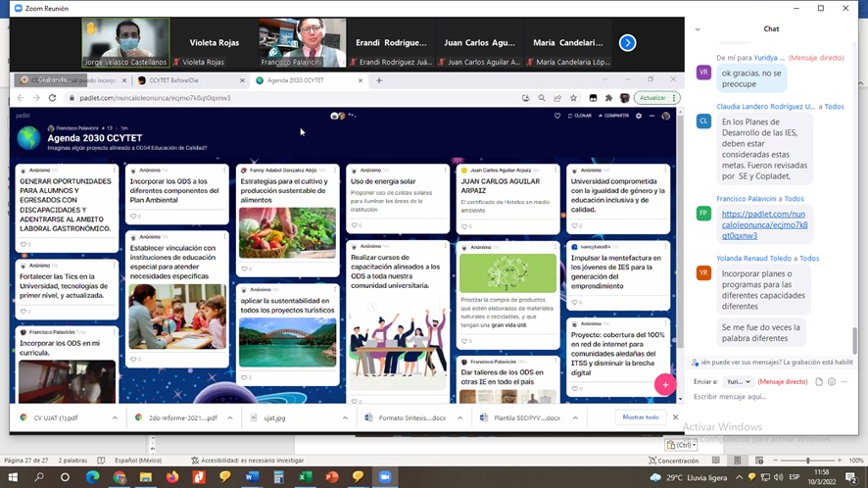Open Microsoft Edge from the taskbar
This screenshot has height=488, width=868.
click(x=92, y=477)
